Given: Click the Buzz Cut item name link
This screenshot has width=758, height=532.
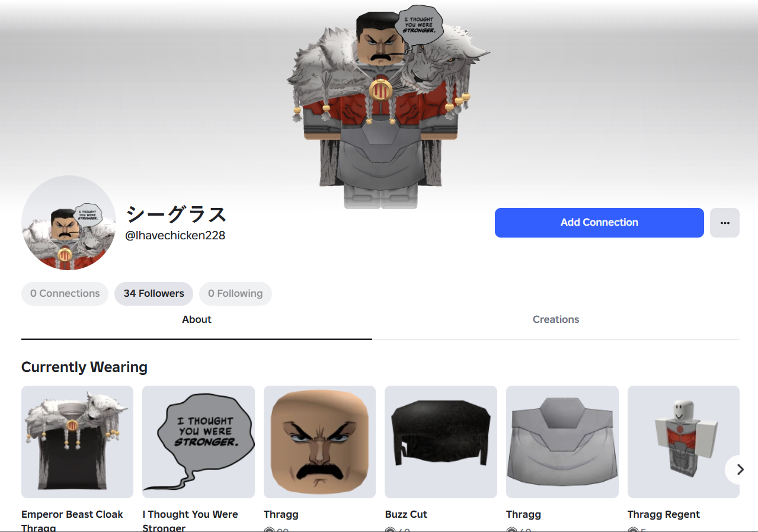Looking at the screenshot, I should [x=406, y=514].
